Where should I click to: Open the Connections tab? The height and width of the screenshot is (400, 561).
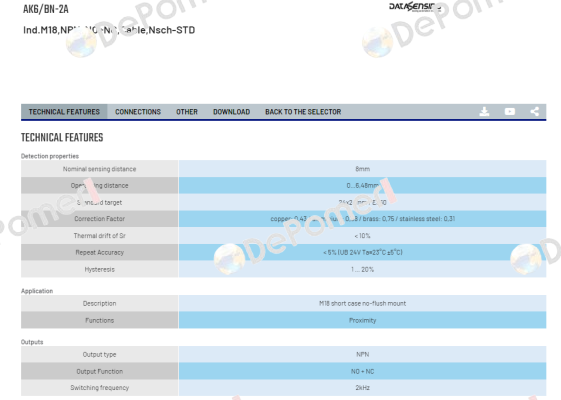point(138,112)
